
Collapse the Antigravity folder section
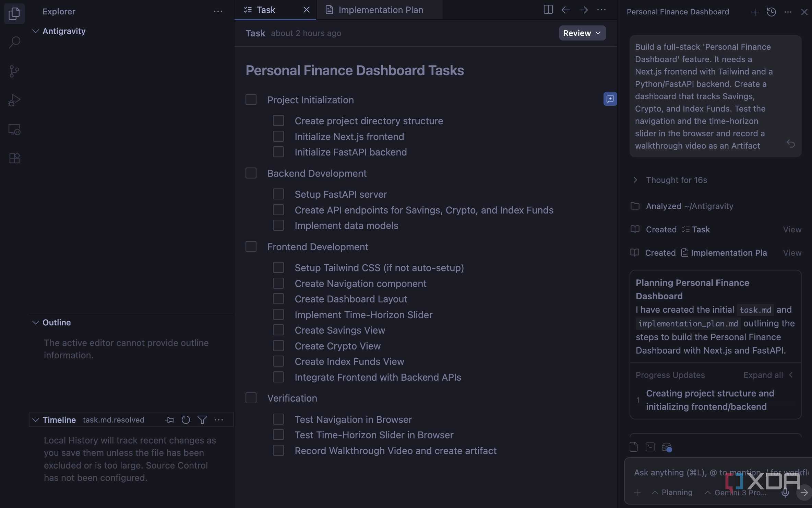(35, 31)
